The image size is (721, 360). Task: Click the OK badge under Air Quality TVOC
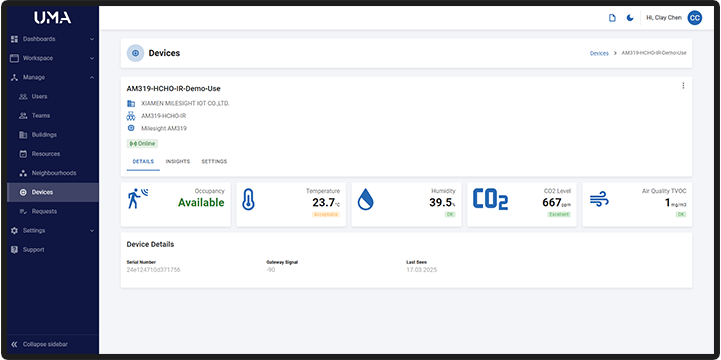[681, 215]
